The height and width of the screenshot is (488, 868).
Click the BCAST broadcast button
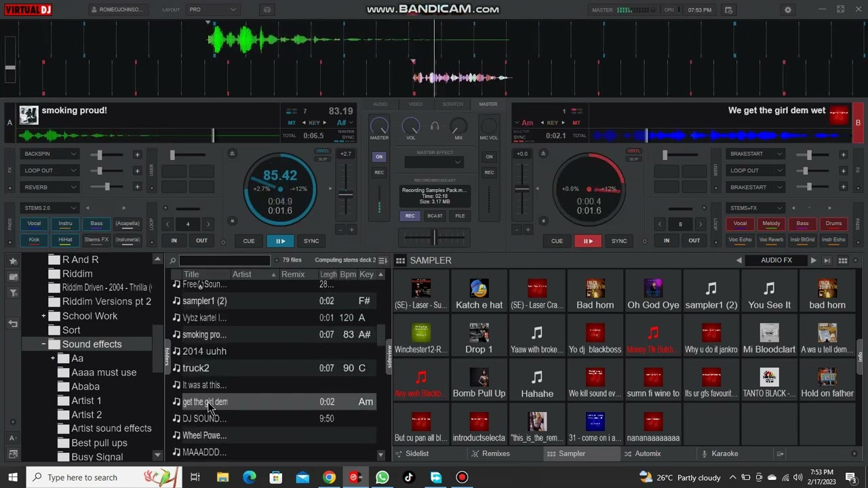tap(435, 216)
